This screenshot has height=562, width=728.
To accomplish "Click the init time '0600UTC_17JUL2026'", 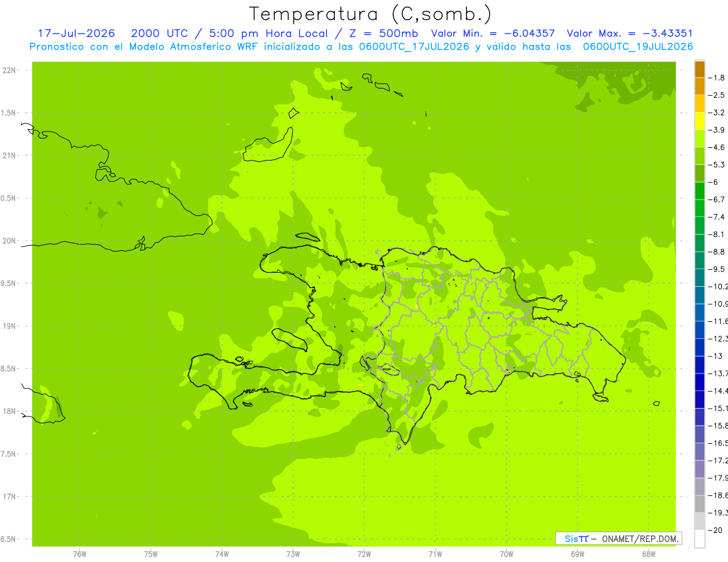I will pyautogui.click(x=414, y=47).
